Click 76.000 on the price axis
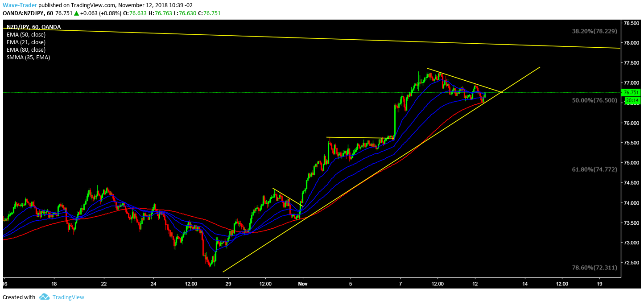 632,123
